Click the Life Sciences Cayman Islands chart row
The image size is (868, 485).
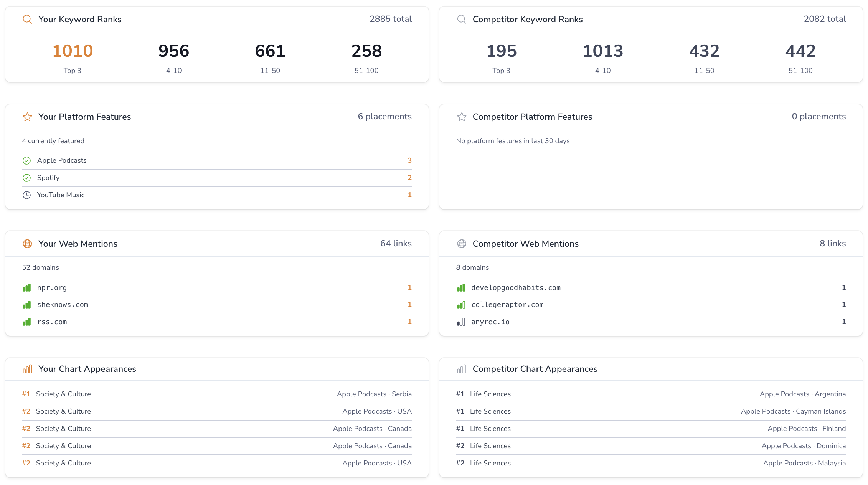(x=650, y=411)
